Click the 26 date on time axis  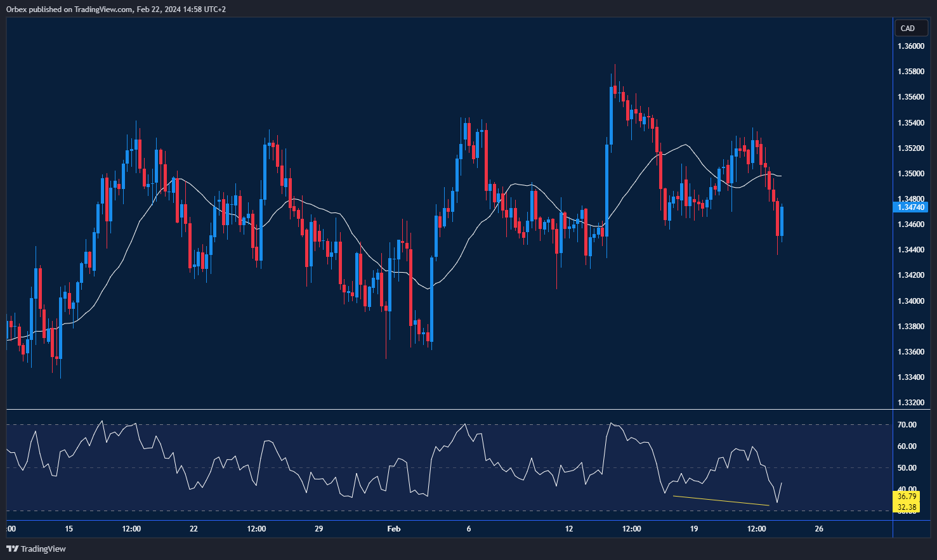(819, 529)
